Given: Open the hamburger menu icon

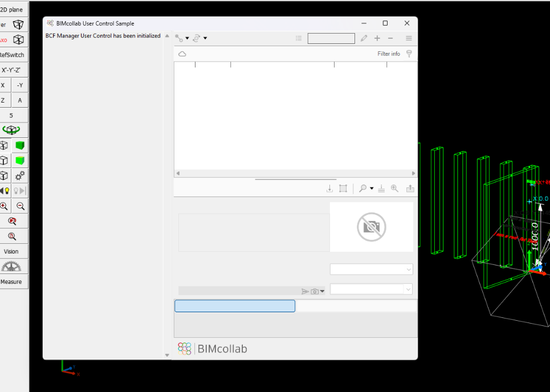Looking at the screenshot, I should 409,38.
